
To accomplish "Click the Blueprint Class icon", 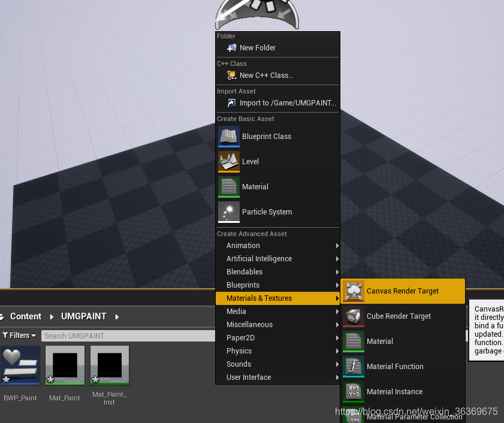I will (229, 137).
